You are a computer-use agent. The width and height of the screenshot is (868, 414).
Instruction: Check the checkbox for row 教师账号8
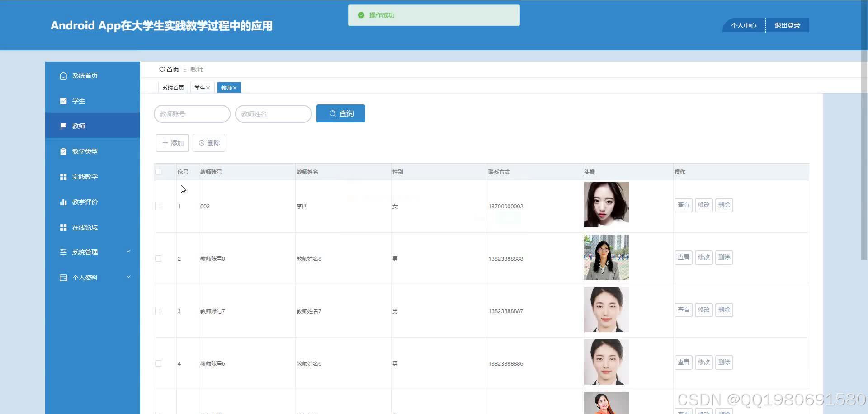click(158, 259)
